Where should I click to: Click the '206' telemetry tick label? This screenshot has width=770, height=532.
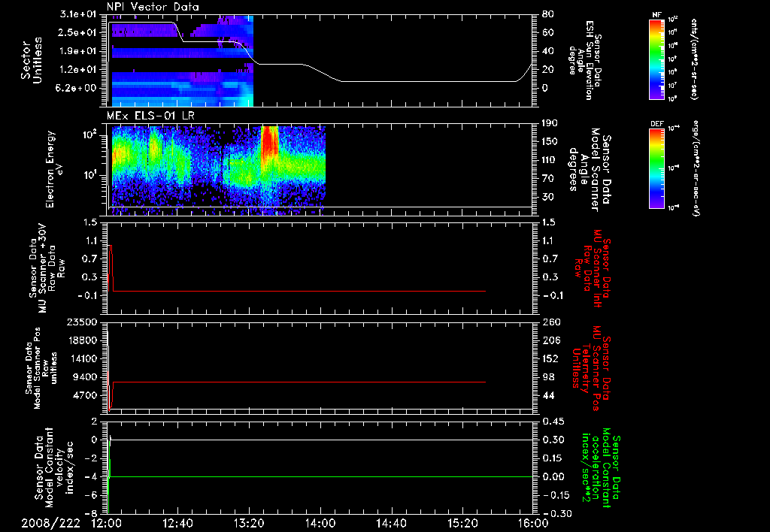coord(551,340)
